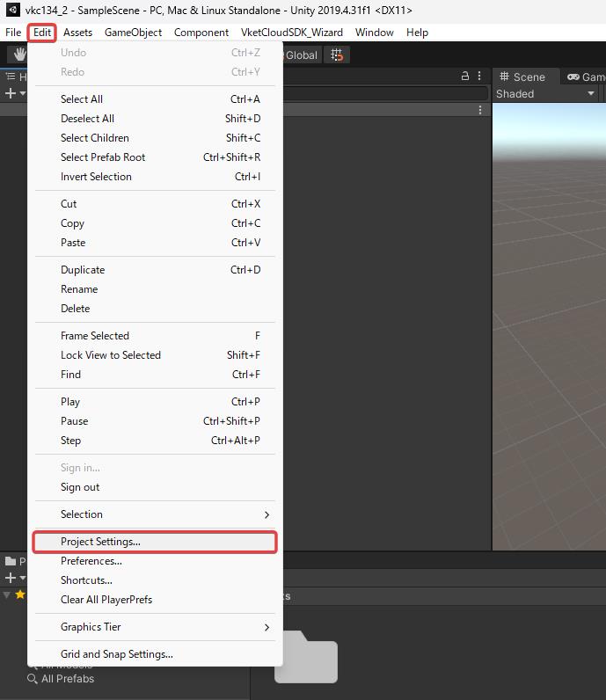The height and width of the screenshot is (700, 606).
Task: Click the Unity logo in title bar
Action: 12,11
